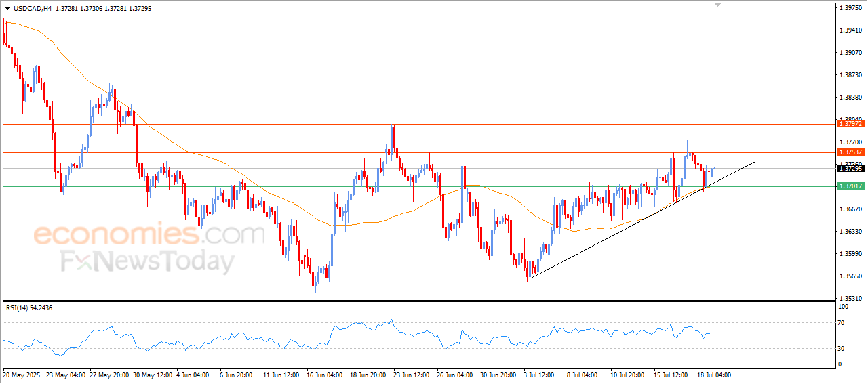
Task: Select the 1.37700 value on price scale
Action: pos(850,142)
